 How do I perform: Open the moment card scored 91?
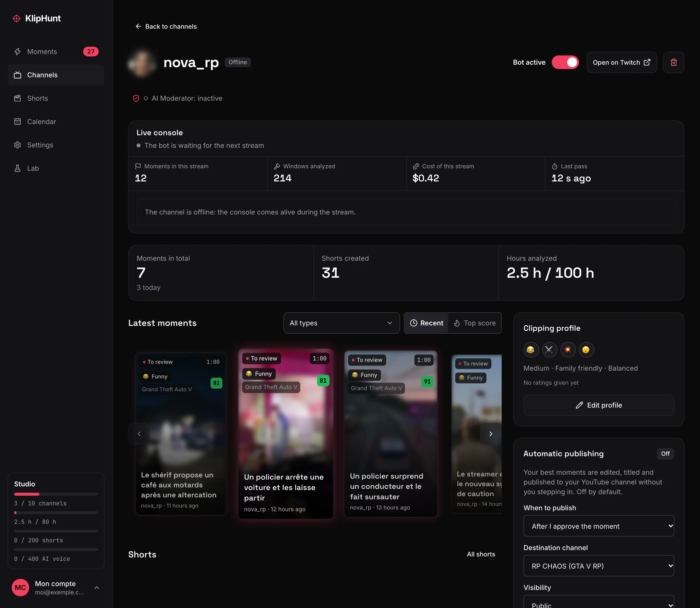click(391, 434)
